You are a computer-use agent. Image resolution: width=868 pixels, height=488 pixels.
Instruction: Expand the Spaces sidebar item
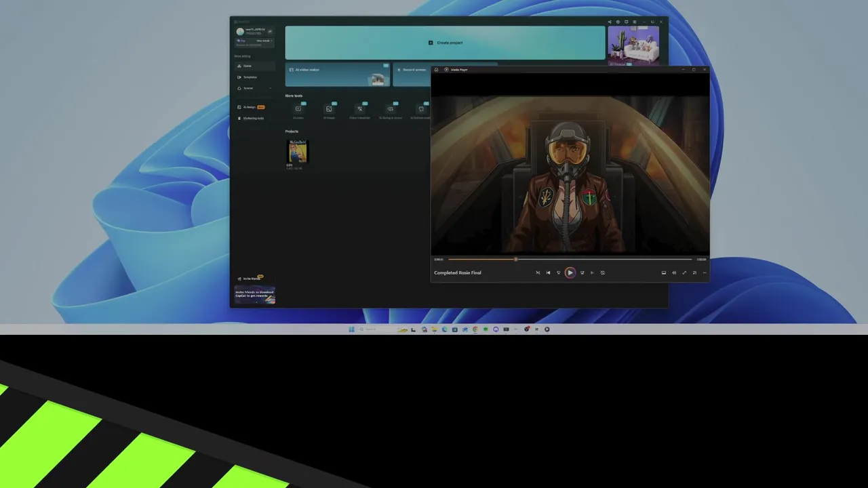coord(254,88)
